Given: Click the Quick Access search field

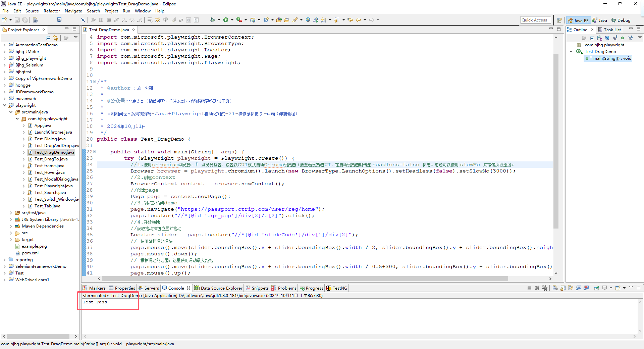Looking at the screenshot, I should pos(535,20).
